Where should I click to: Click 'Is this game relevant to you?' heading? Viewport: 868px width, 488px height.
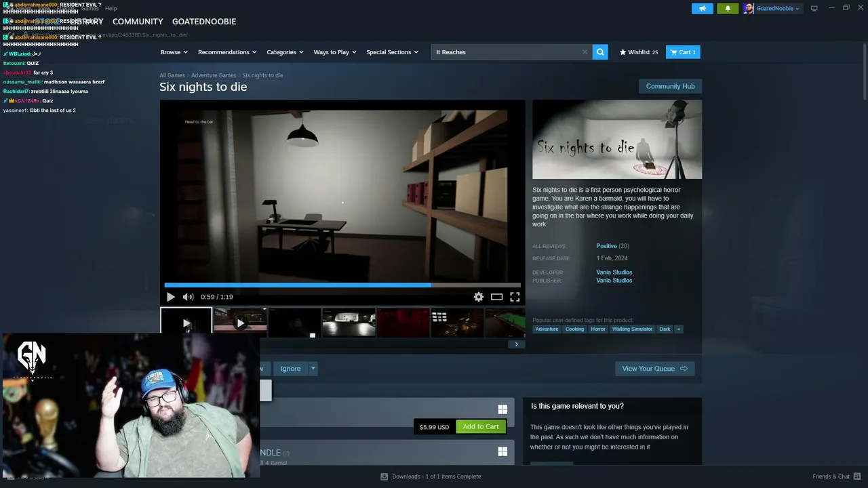pos(577,406)
